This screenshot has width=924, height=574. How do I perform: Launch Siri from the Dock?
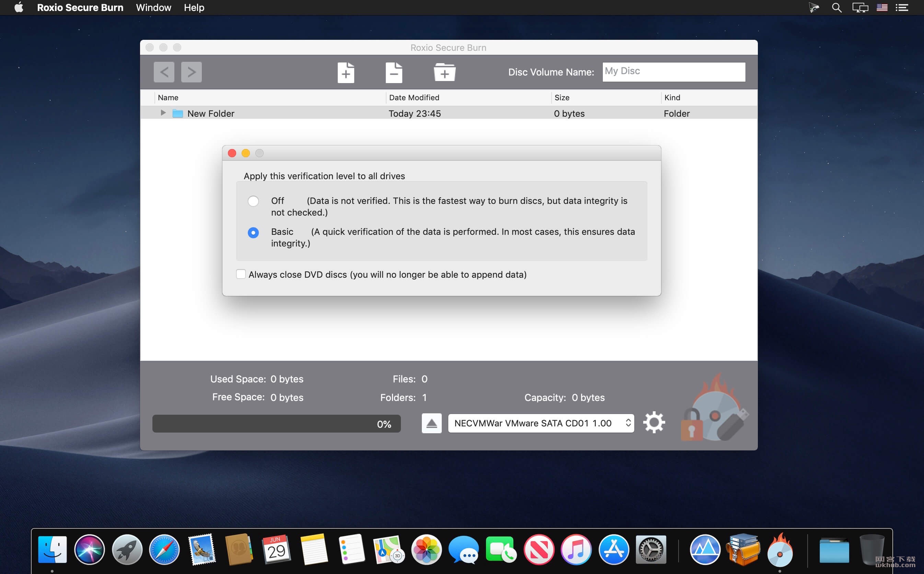pos(90,550)
